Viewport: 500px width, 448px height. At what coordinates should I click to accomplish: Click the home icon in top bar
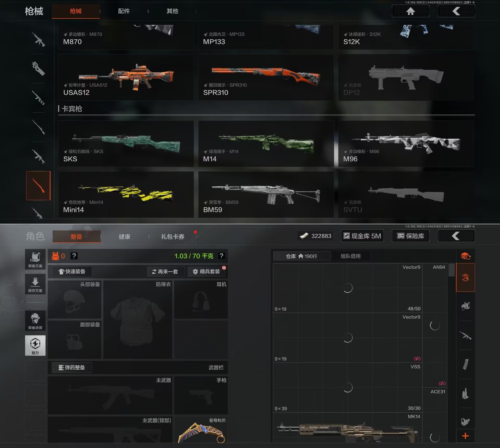[410, 11]
